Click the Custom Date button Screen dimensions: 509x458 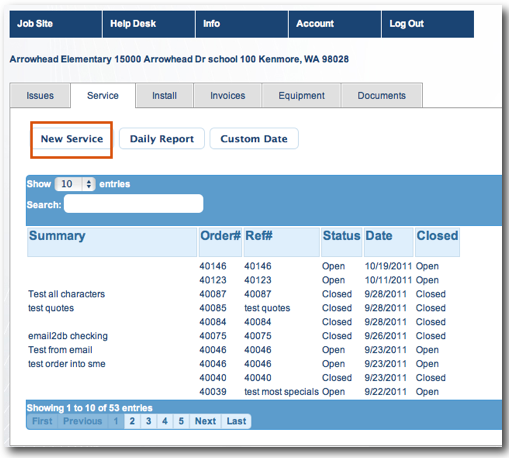(254, 139)
